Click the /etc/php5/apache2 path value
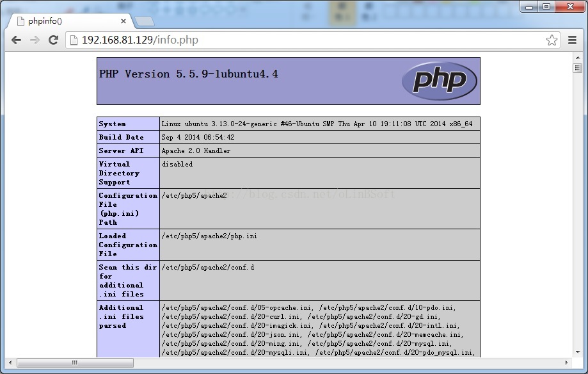The width and height of the screenshot is (588, 374). [195, 195]
